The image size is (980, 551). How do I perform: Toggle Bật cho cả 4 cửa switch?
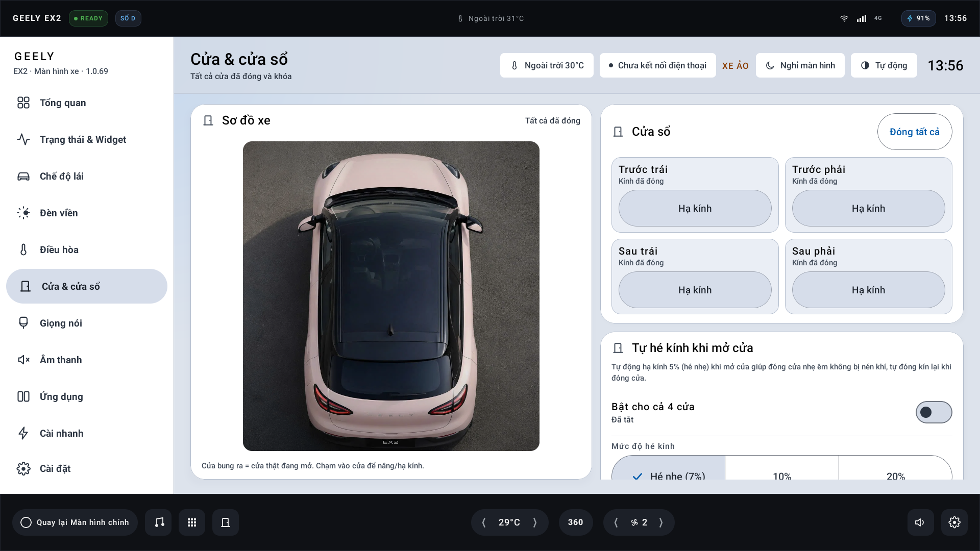point(934,412)
